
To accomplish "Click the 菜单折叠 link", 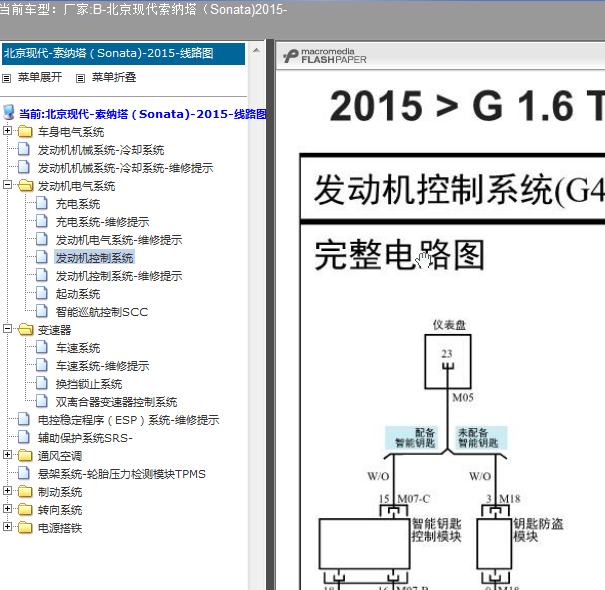I will 114,78.
